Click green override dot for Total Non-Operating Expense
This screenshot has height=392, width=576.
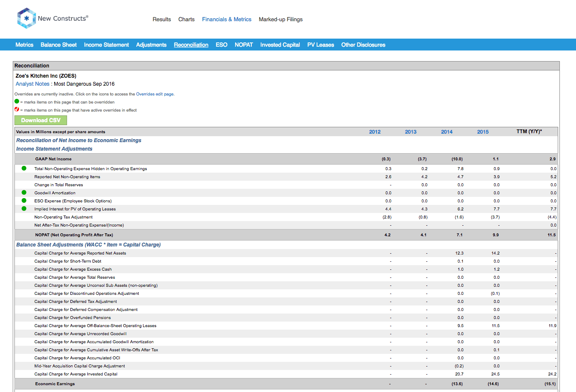point(24,168)
